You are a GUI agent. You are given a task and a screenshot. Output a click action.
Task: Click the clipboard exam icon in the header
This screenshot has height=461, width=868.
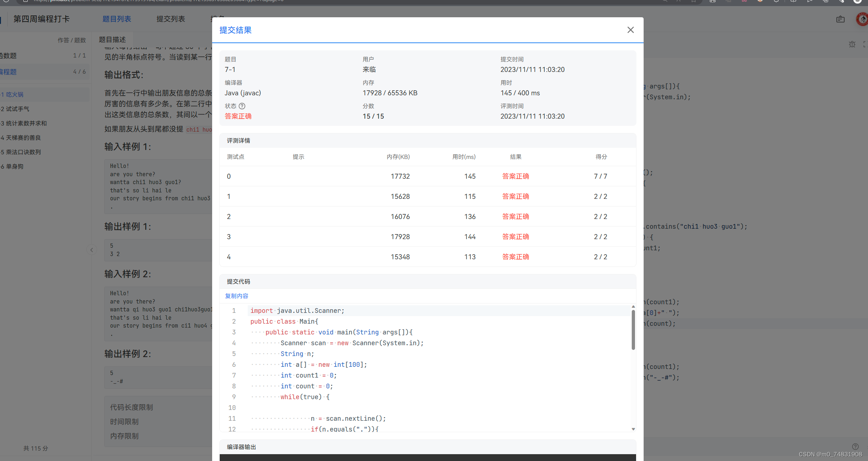point(840,19)
